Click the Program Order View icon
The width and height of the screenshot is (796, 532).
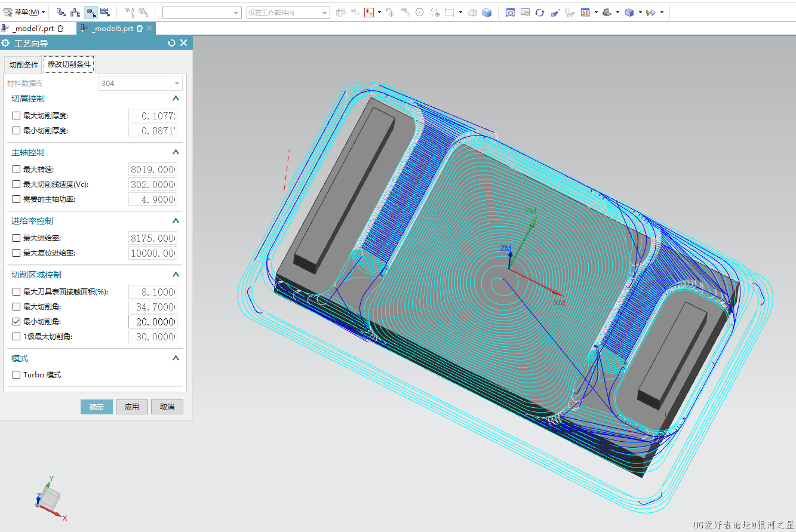[x=61, y=12]
